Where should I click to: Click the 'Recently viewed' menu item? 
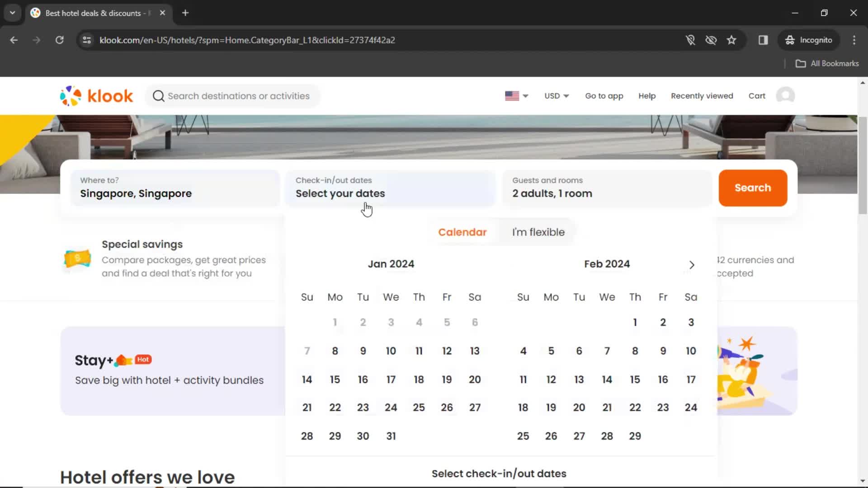702,96
